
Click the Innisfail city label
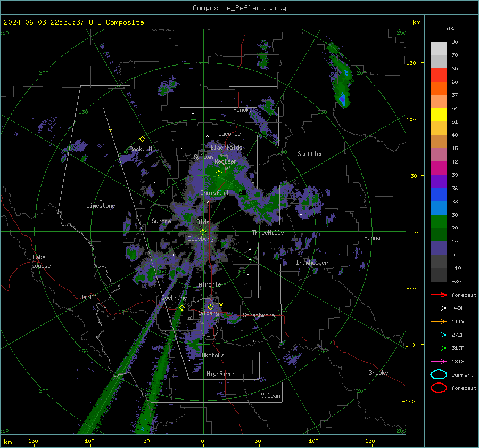click(215, 193)
